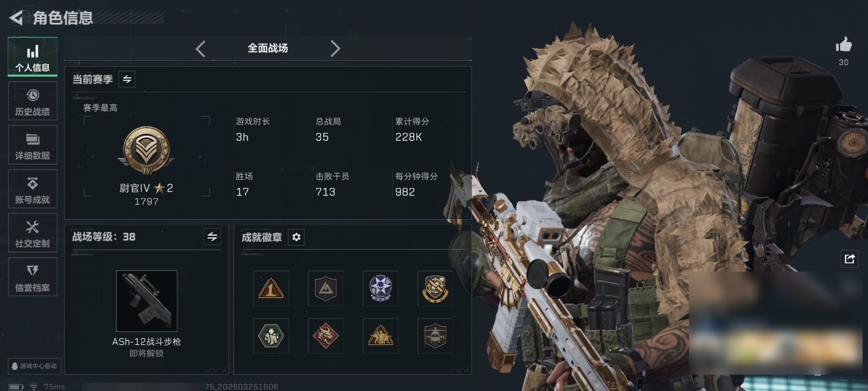Image resolution: width=868 pixels, height=391 pixels.
Task: Click the 游戏中心启动 button
Action: pyautogui.click(x=34, y=366)
